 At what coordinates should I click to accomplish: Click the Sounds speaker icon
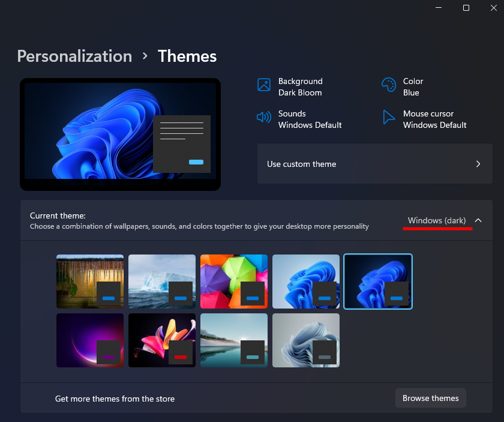click(x=264, y=117)
